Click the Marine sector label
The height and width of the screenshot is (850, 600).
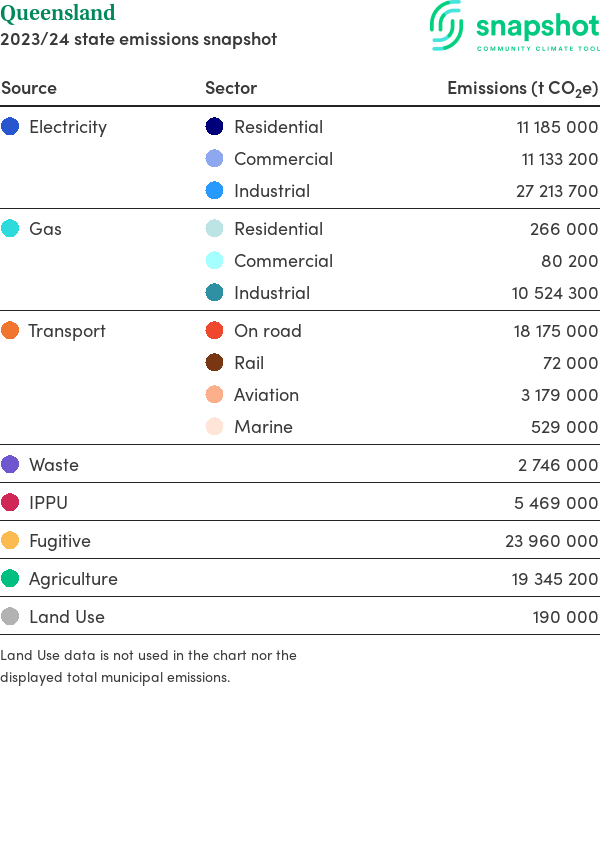[263, 427]
